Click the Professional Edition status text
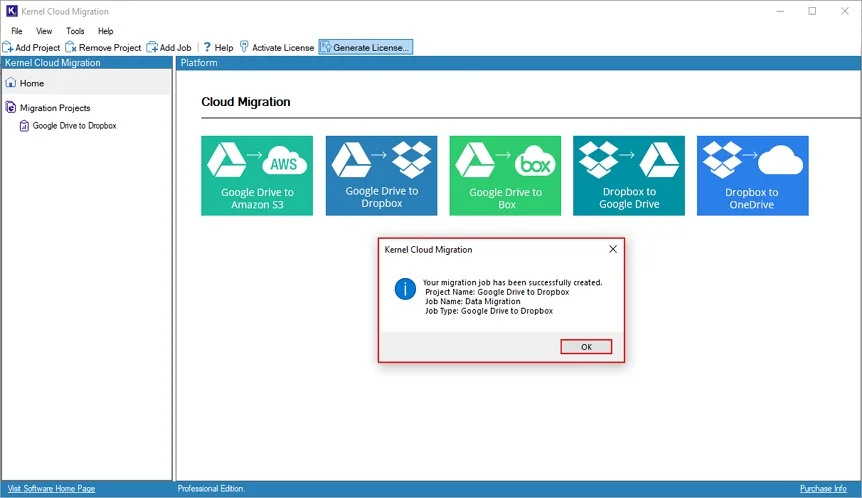The height and width of the screenshot is (498, 862). [x=211, y=489]
